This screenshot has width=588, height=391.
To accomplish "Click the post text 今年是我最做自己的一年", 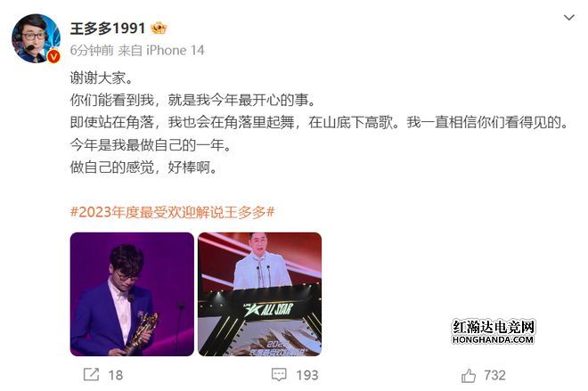I will pos(151,144).
